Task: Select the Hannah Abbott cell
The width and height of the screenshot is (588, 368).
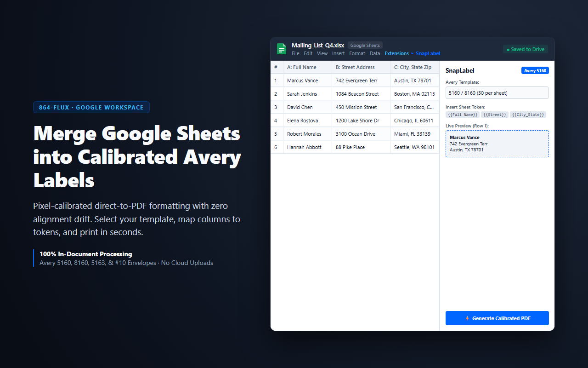Action: click(307, 147)
